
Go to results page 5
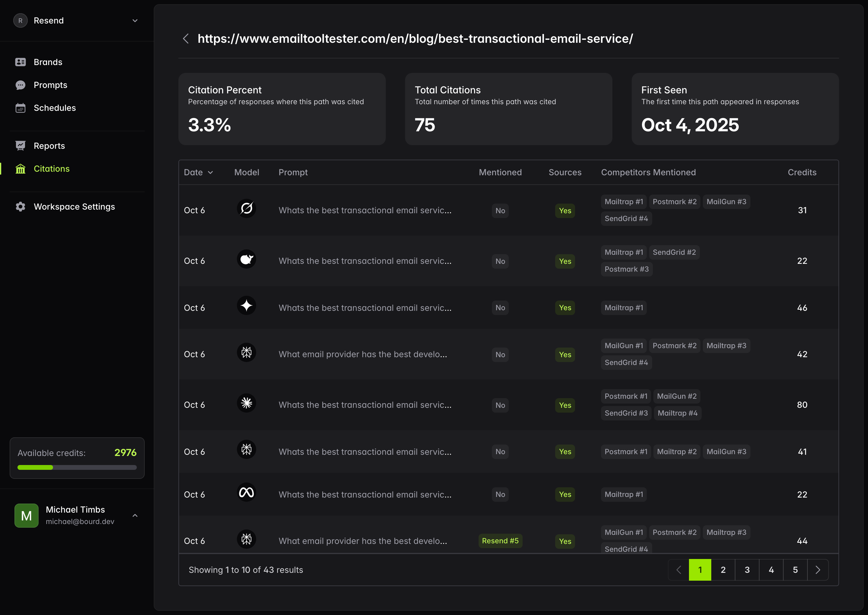[795, 570]
